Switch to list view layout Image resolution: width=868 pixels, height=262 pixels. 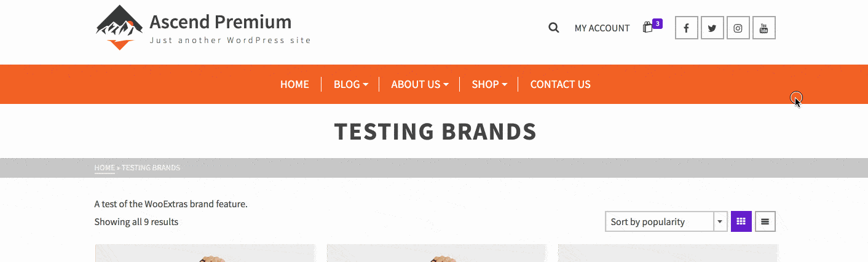tap(765, 221)
